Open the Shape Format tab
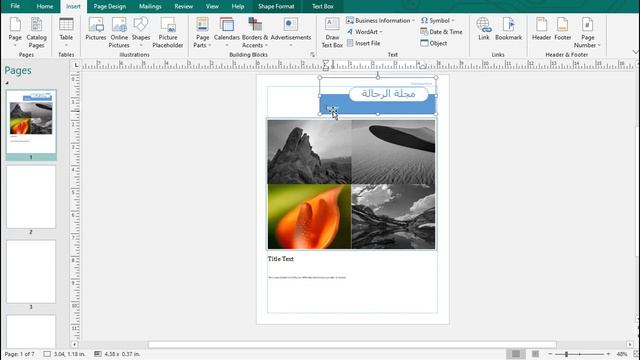The width and height of the screenshot is (640, 360). coord(276,6)
